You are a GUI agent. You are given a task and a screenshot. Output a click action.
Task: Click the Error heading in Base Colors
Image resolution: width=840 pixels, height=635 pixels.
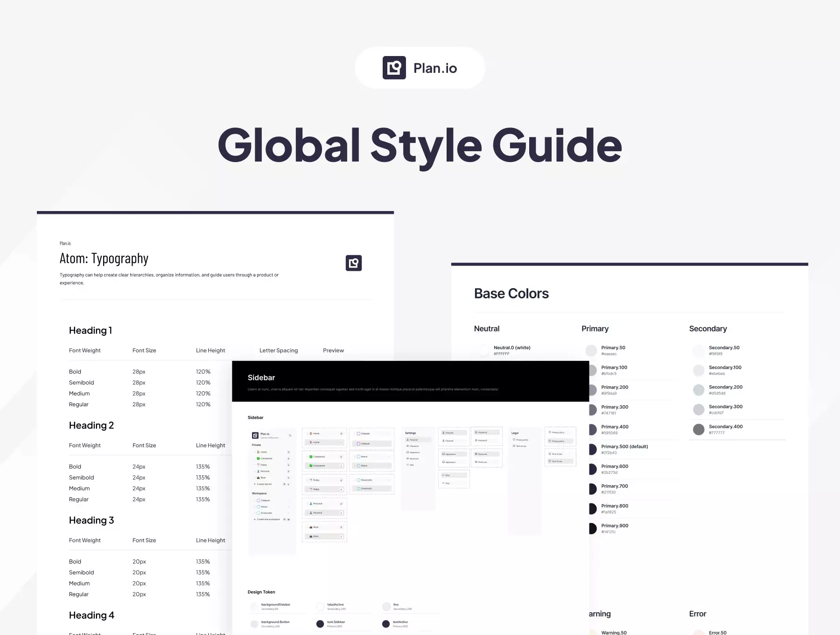pos(698,614)
